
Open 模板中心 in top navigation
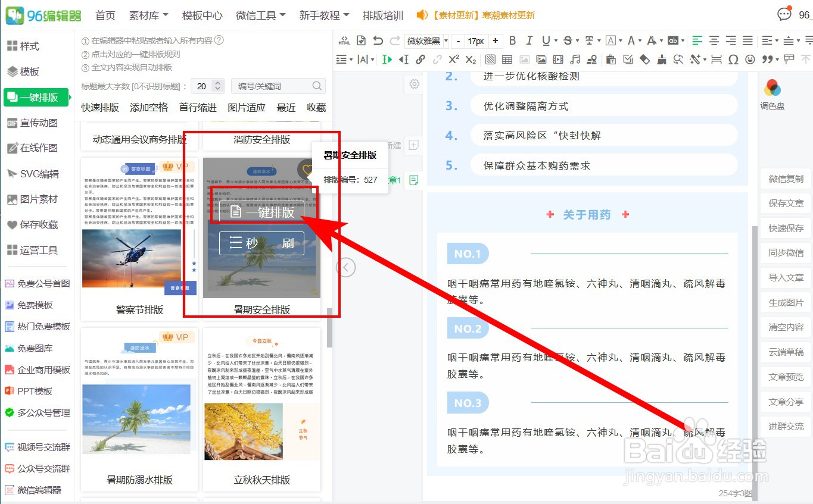tap(203, 15)
